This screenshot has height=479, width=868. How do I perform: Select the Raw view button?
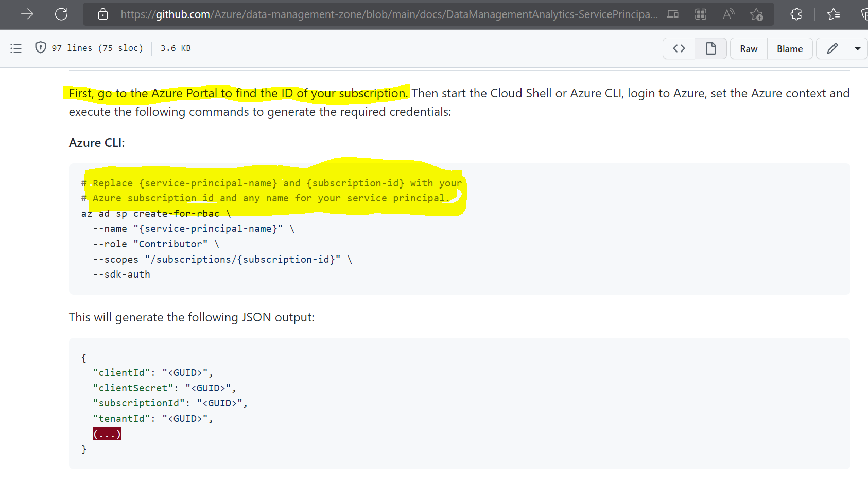[748, 48]
